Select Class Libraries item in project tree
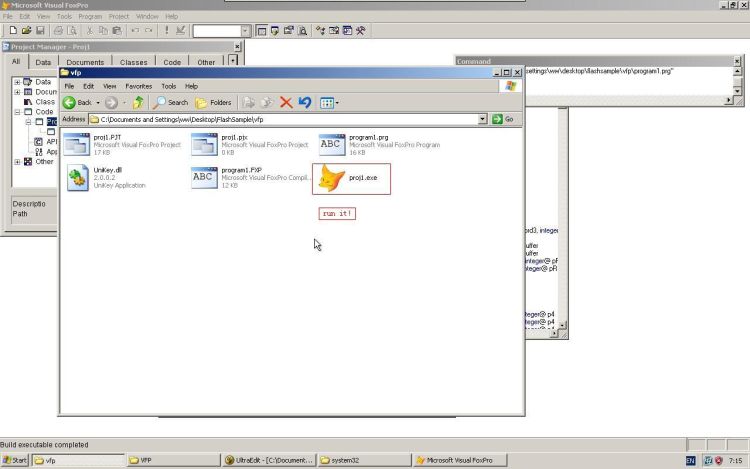750x469 pixels. tap(40, 102)
